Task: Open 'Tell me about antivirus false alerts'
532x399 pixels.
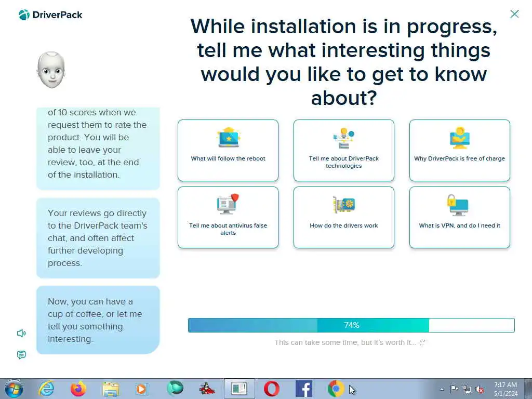Action: pos(228,218)
